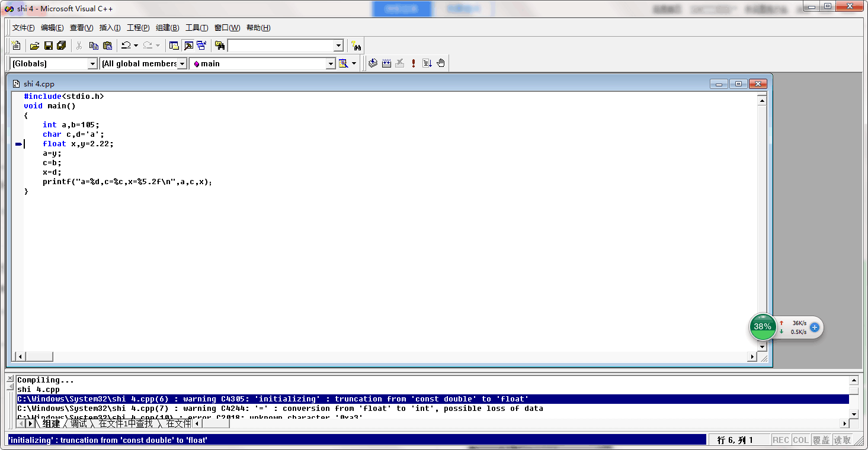Click the Search help binoculars icon
The width and height of the screenshot is (868, 450).
coord(356,46)
